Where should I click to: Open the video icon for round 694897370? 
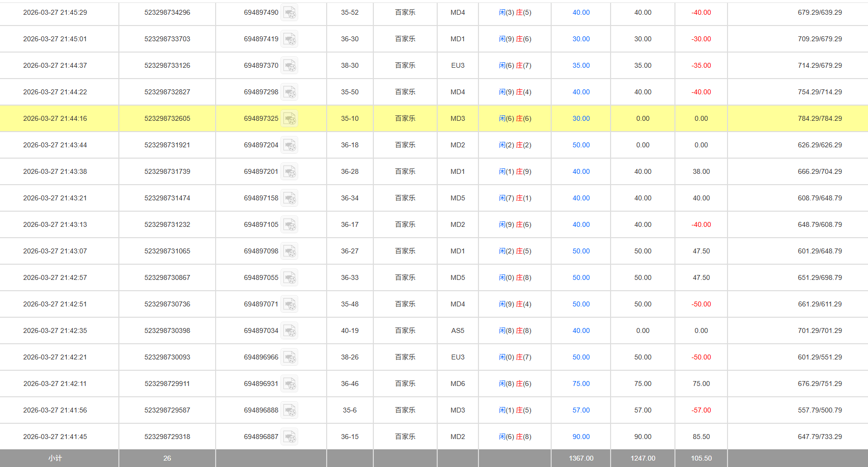point(289,66)
